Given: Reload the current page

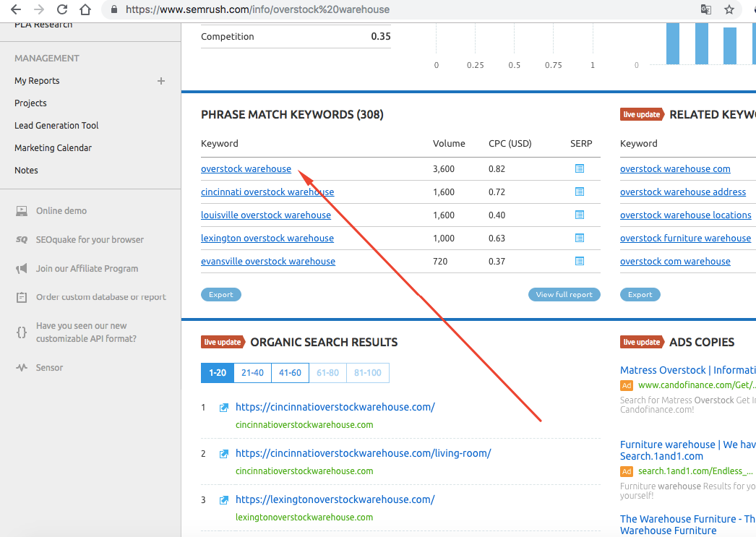Looking at the screenshot, I should click(62, 9).
